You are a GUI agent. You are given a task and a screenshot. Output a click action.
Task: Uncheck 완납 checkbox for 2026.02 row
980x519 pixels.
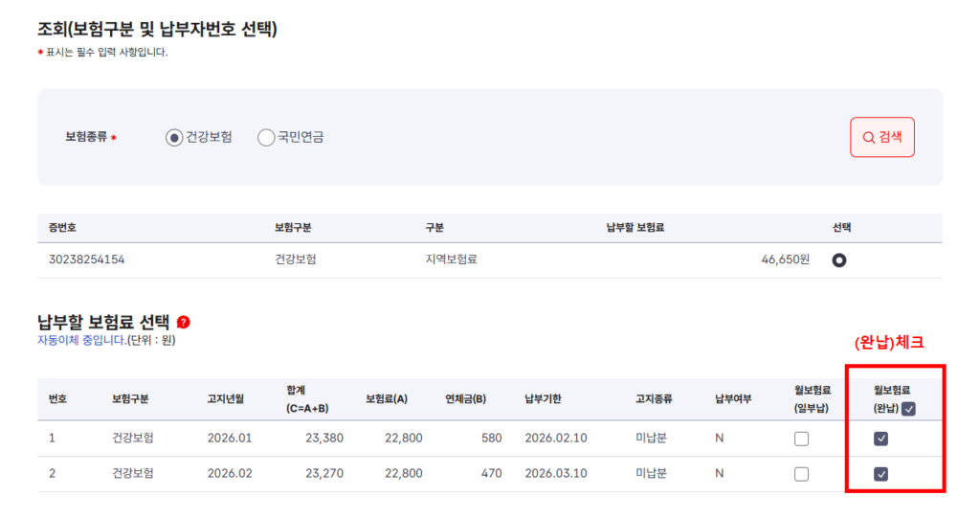coord(880,474)
